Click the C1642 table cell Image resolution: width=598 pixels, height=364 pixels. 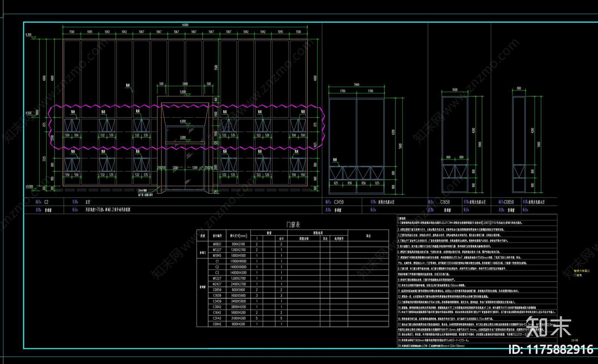click(217, 313)
